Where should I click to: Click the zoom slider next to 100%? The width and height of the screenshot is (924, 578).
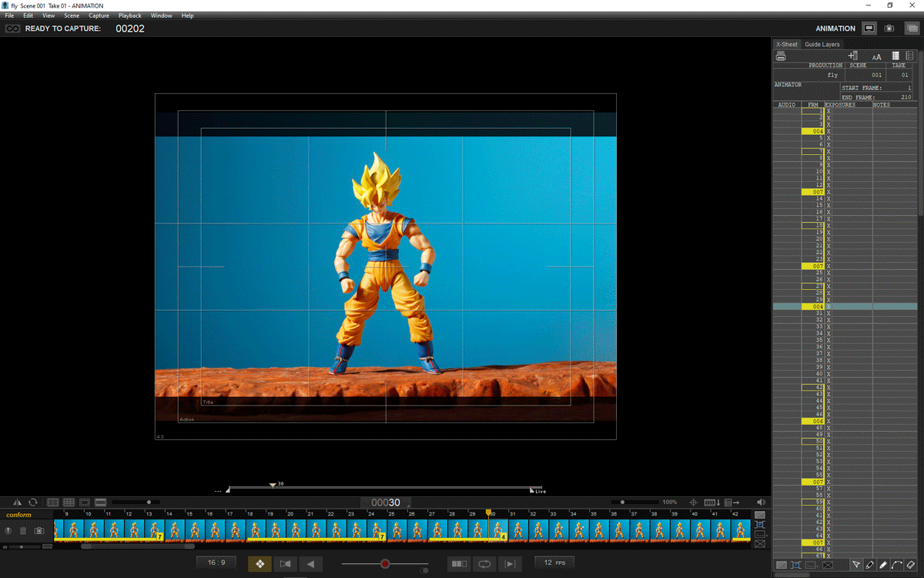634,502
